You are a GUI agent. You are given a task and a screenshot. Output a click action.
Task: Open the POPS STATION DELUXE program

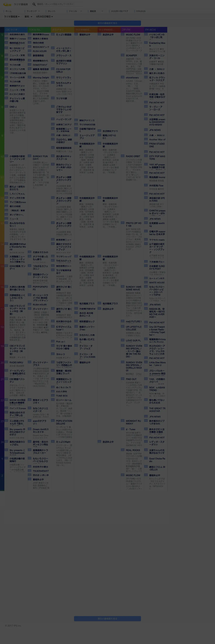pos(64,422)
